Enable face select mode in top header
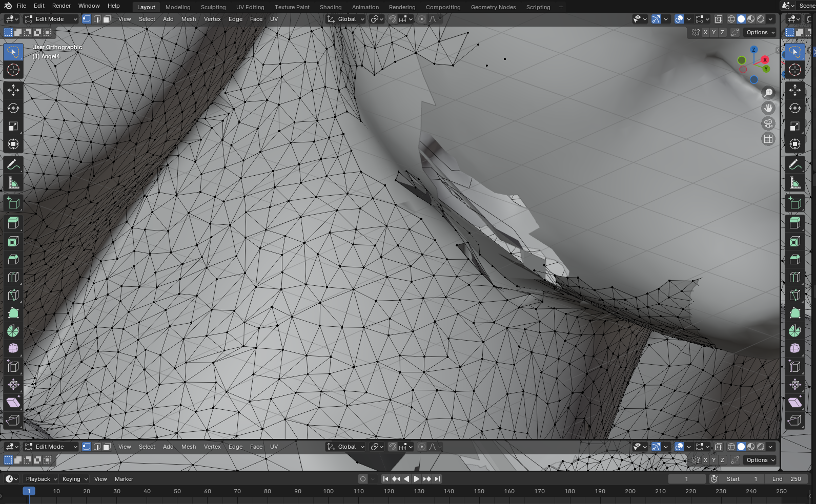The image size is (816, 504). click(107, 19)
